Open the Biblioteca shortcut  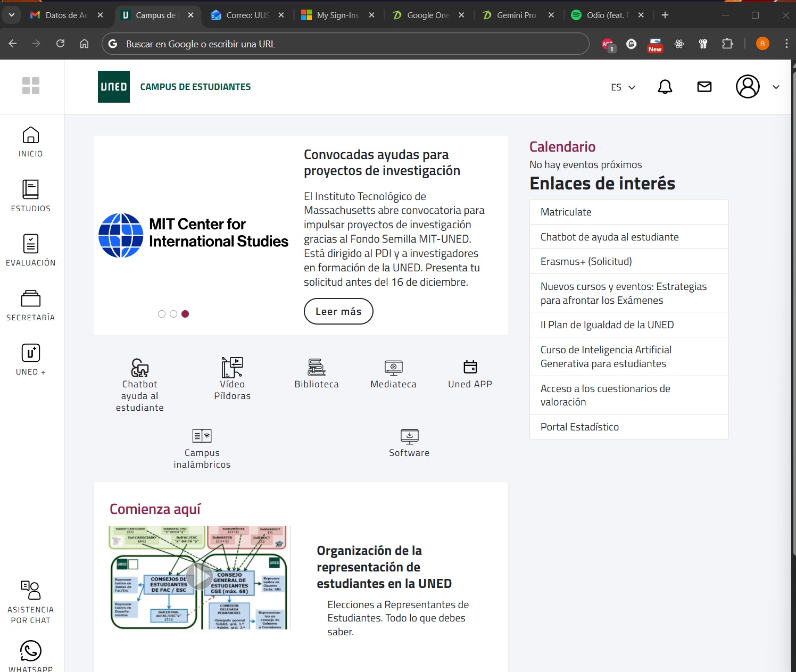coord(317,374)
